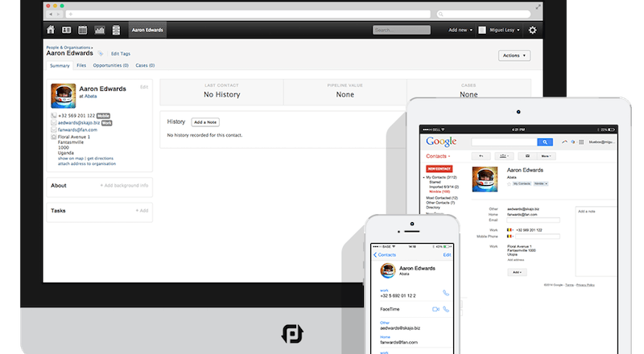Click the address icon beside Floral Avenue 1
The image size is (644, 354).
click(53, 137)
